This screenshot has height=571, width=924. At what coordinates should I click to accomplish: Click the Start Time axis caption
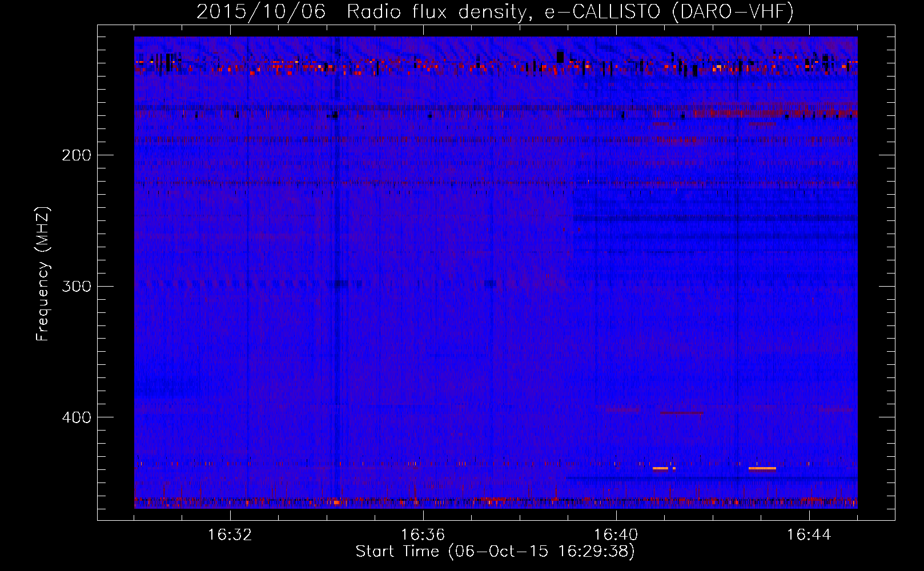495,552
